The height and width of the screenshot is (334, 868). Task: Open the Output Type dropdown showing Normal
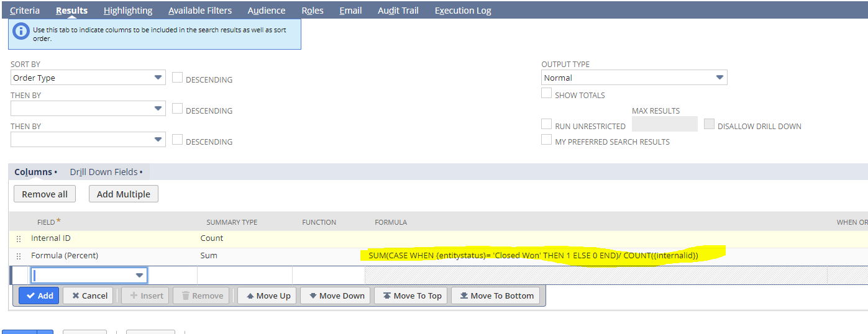coord(634,78)
